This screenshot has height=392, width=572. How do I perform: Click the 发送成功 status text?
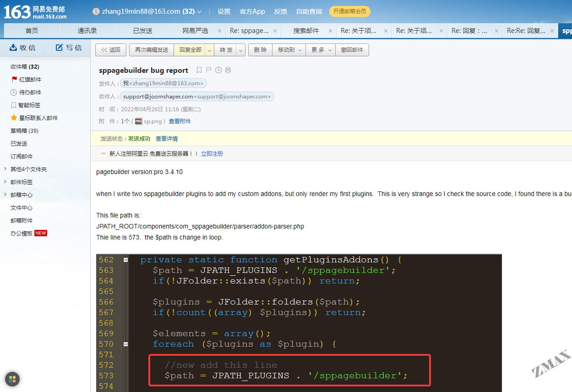point(139,139)
